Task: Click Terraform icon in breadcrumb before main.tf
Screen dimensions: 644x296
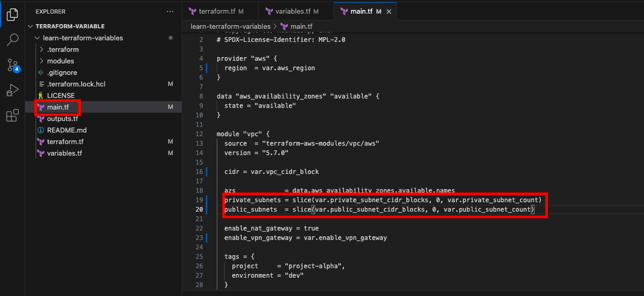Action: [x=284, y=26]
